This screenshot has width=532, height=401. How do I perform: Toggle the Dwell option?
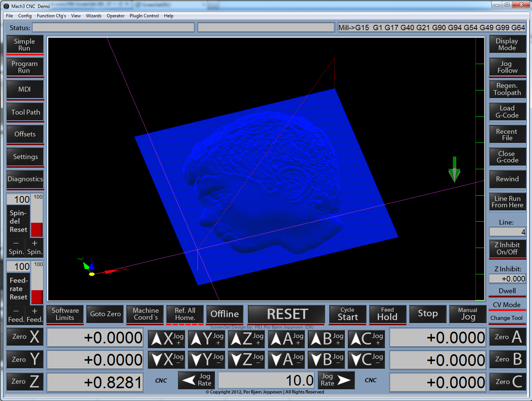pyautogui.click(x=507, y=291)
